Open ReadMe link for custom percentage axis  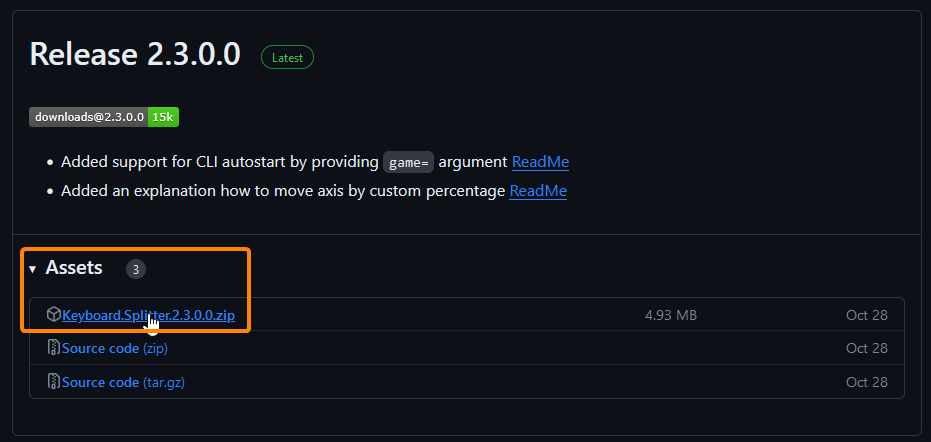tap(538, 190)
